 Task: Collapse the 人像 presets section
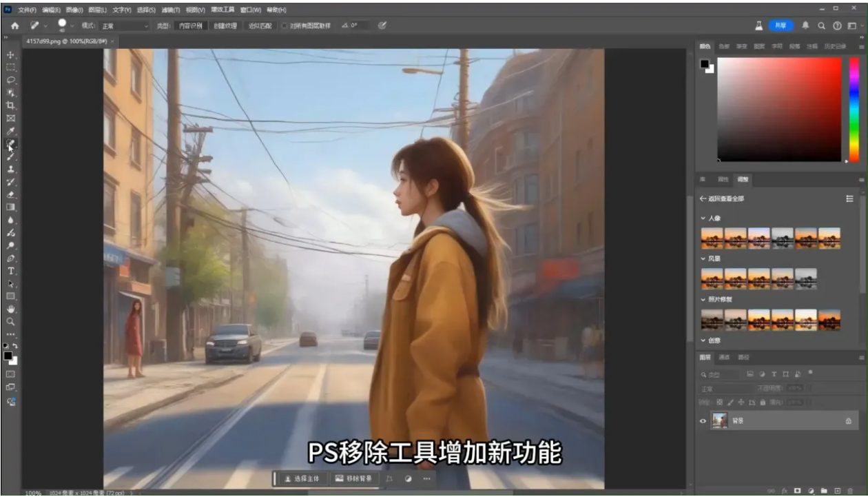coord(703,218)
